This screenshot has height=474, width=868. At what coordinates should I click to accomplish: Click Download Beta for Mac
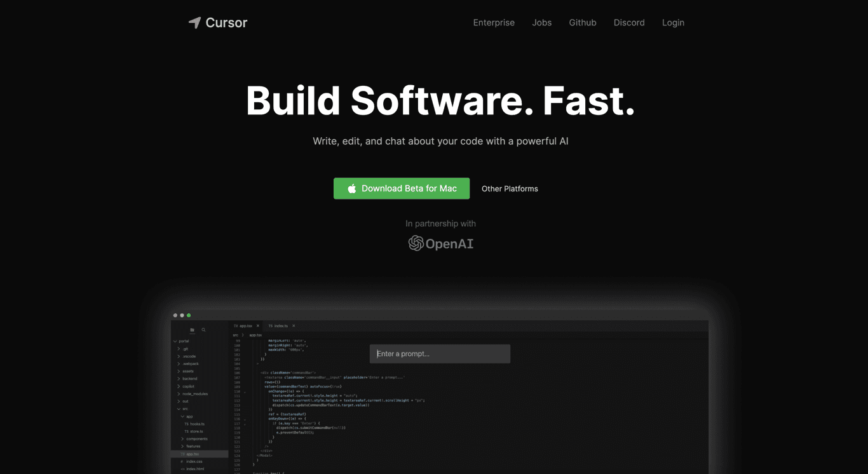tap(402, 188)
